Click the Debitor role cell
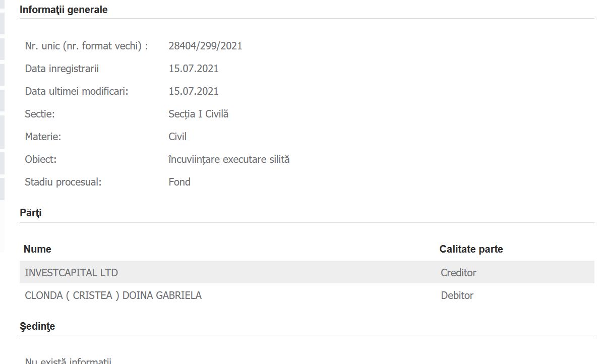The height and width of the screenshot is (364, 600). (x=457, y=295)
